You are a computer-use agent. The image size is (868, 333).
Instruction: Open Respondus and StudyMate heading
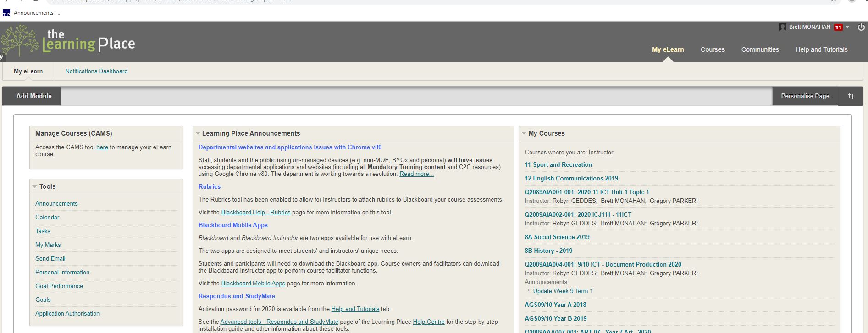(x=237, y=296)
